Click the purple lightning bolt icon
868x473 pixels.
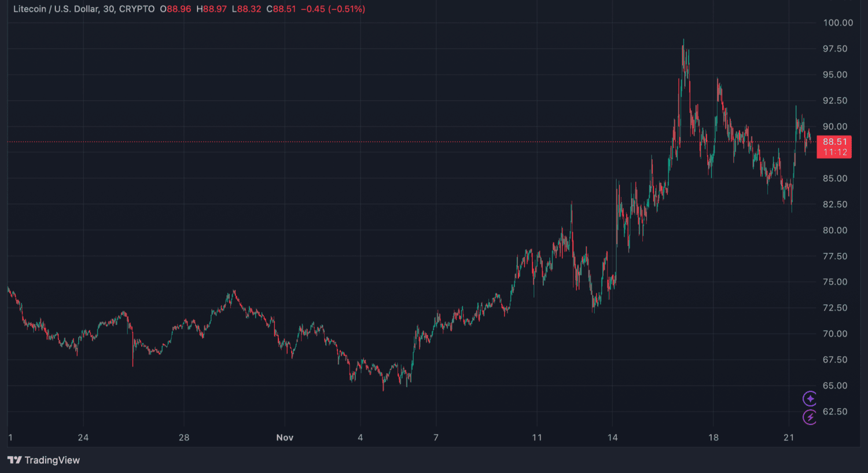click(x=810, y=417)
